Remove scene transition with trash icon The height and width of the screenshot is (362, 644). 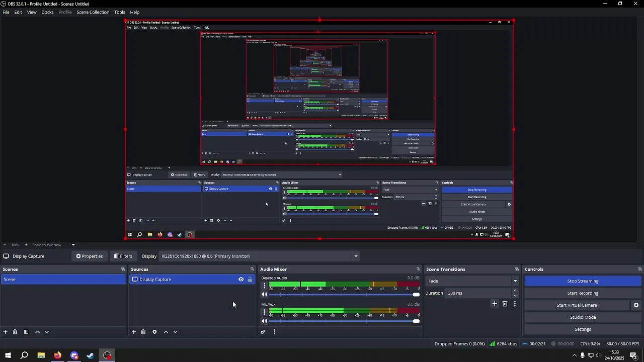[x=505, y=304]
